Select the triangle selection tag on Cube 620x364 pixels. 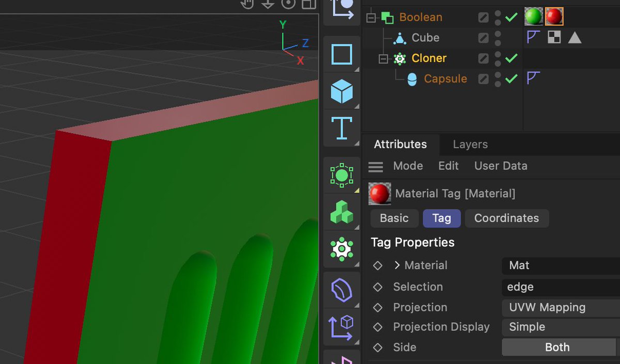point(575,37)
